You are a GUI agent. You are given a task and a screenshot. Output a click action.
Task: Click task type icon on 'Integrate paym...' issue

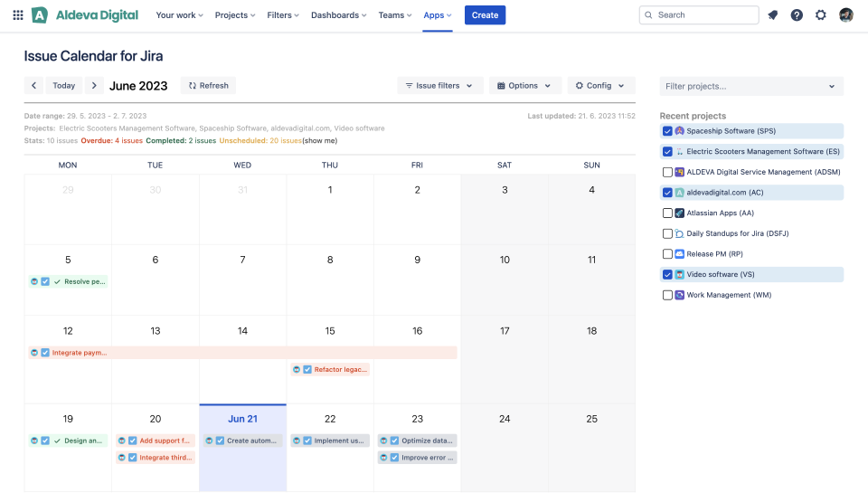(45, 352)
